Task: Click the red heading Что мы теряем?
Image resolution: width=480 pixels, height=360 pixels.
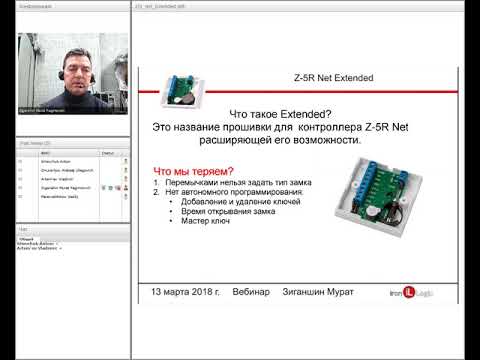Action: click(193, 171)
